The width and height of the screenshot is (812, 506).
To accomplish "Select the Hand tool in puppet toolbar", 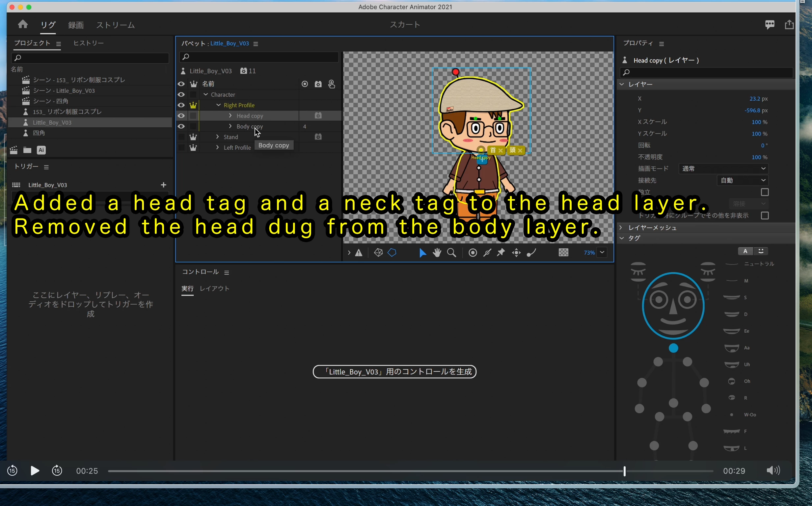I will click(x=437, y=253).
